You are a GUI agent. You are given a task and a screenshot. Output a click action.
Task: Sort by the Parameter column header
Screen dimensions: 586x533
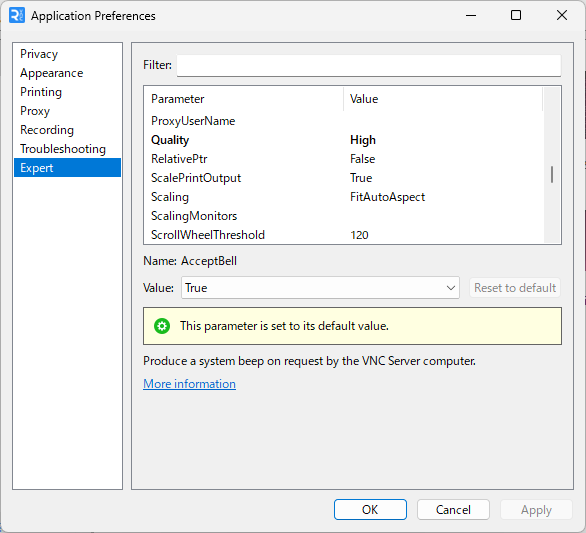click(x=244, y=99)
